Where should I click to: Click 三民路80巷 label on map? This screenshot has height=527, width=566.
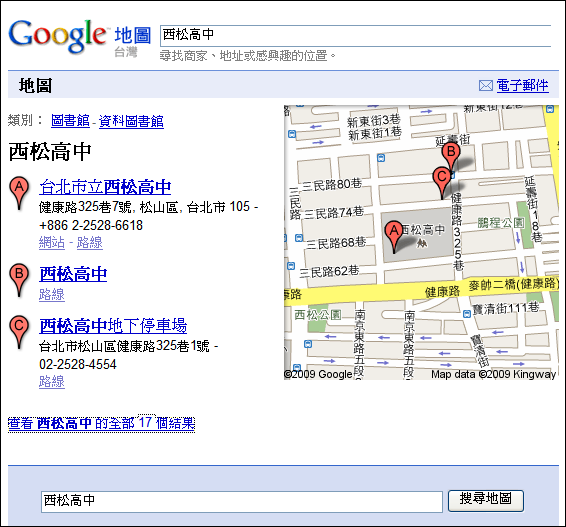[x=331, y=185]
